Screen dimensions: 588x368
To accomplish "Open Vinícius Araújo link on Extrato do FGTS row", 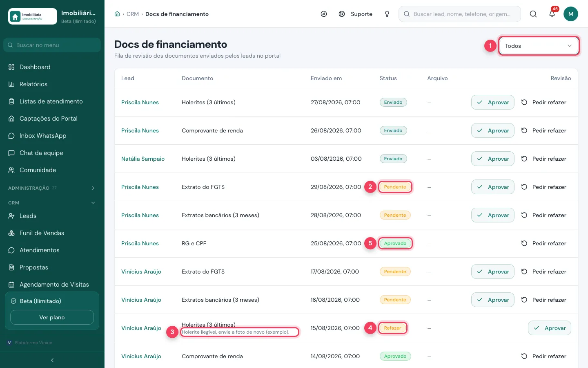I will click(x=141, y=272).
